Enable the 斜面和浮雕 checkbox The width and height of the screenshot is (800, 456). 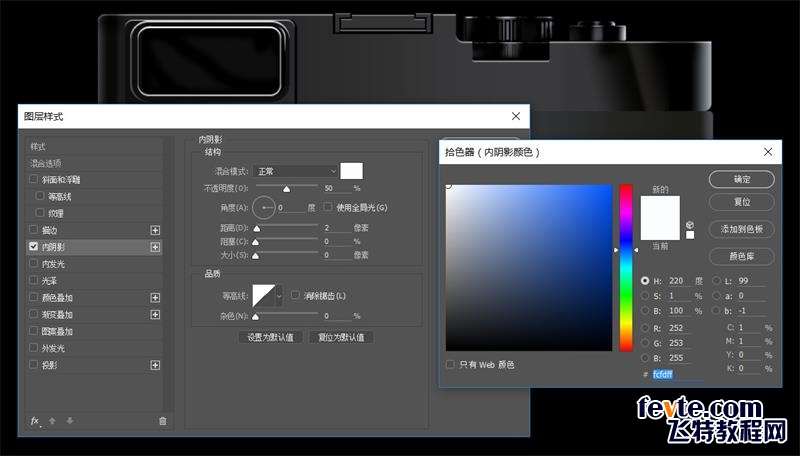pos(34,180)
